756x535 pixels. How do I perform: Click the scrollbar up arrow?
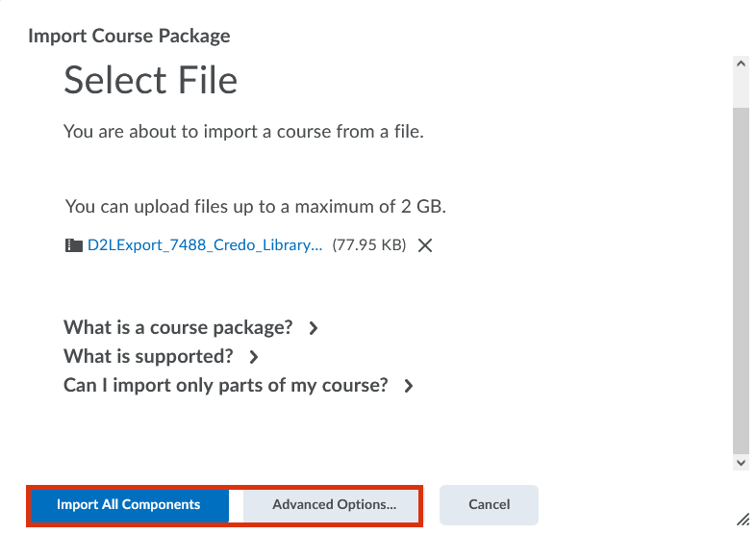[741, 64]
